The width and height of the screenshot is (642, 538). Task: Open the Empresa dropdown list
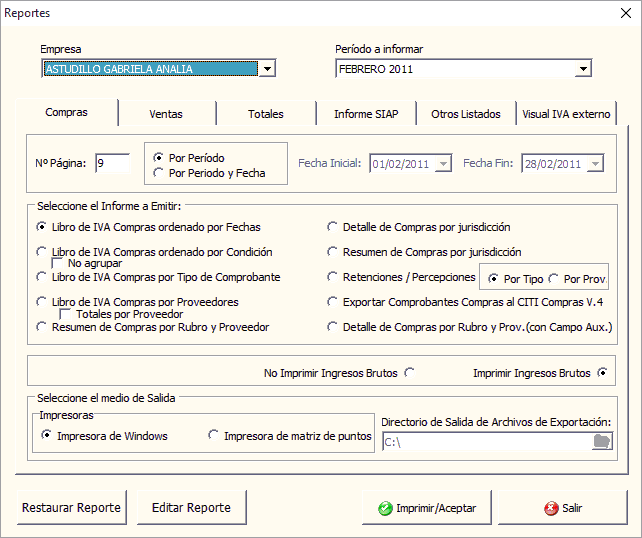tap(267, 69)
